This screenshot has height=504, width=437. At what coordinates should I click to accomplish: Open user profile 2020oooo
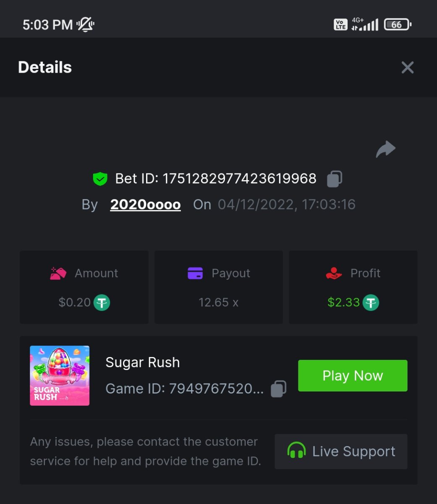coord(145,205)
